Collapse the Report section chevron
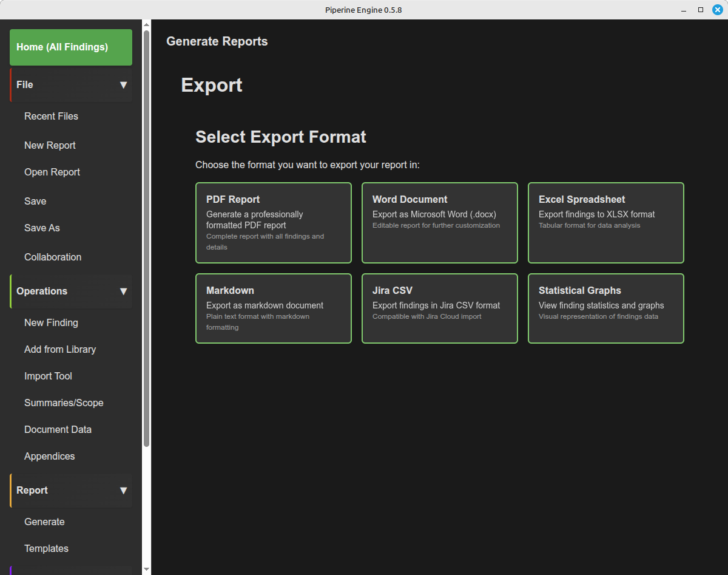The height and width of the screenshot is (575, 728). point(123,491)
